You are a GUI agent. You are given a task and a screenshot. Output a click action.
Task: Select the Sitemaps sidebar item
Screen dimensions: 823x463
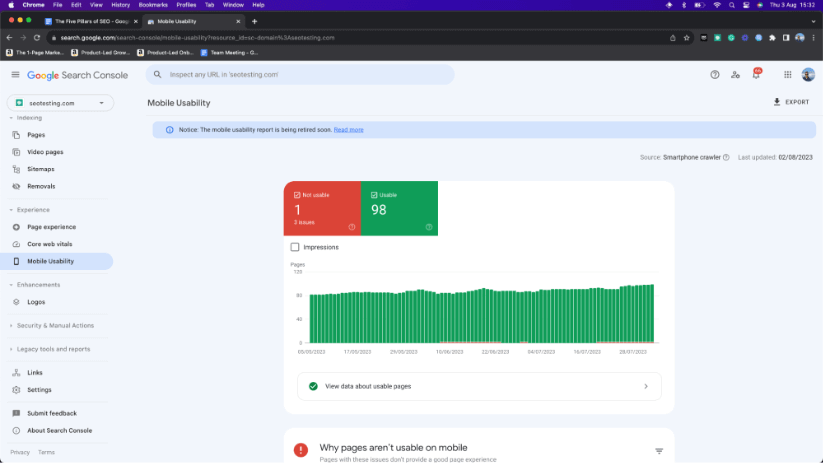[41, 169]
